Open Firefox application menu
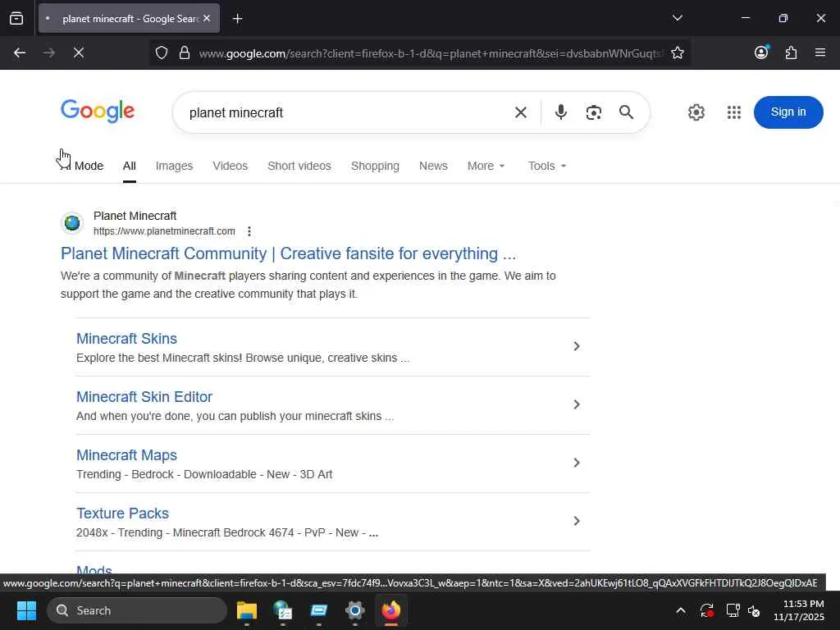The height and width of the screenshot is (630, 840). click(x=819, y=52)
